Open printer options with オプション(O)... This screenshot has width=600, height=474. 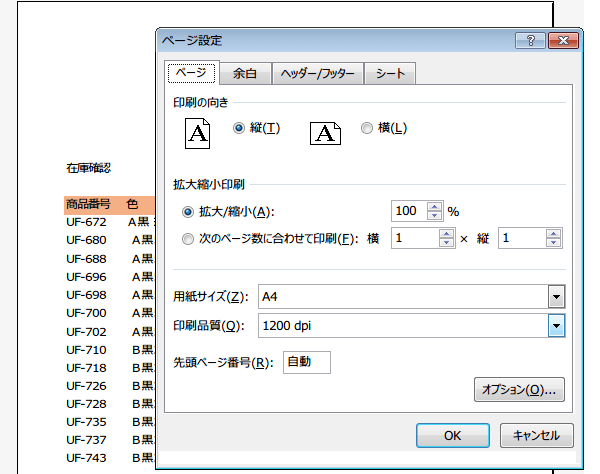coord(519,389)
